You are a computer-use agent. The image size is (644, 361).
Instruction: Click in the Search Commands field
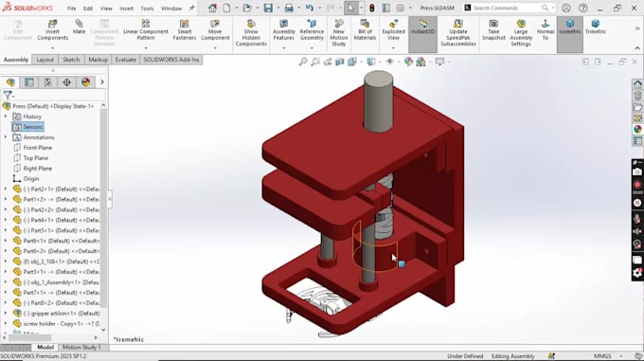click(509, 8)
